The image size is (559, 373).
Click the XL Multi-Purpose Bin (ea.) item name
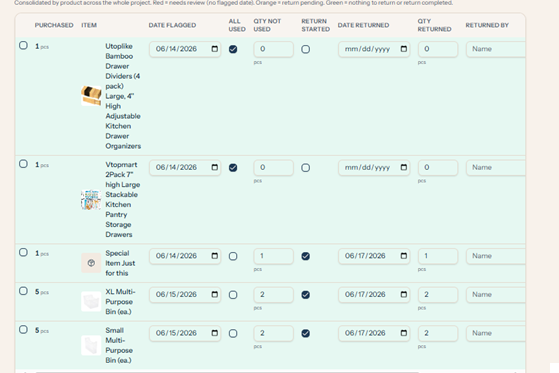120,302
